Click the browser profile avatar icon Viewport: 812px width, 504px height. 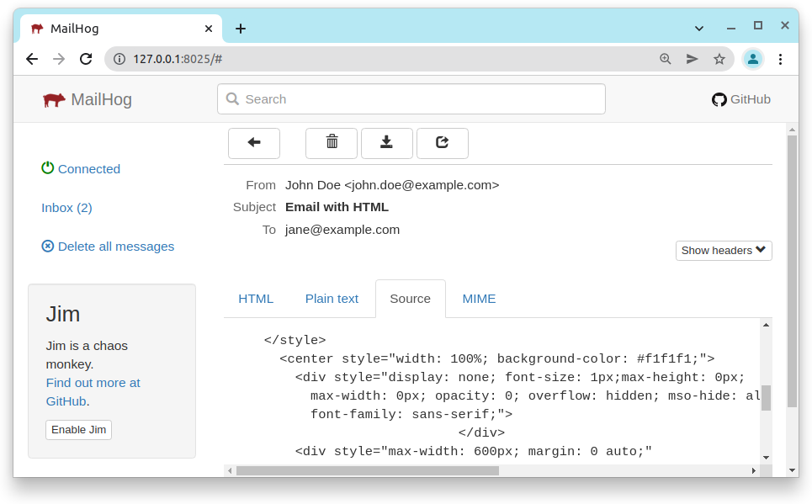[752, 59]
